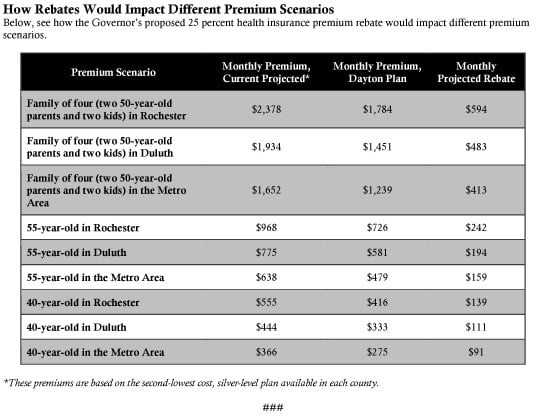Click the $1,451 Dayton Plan cell
544x417 pixels.
point(377,147)
